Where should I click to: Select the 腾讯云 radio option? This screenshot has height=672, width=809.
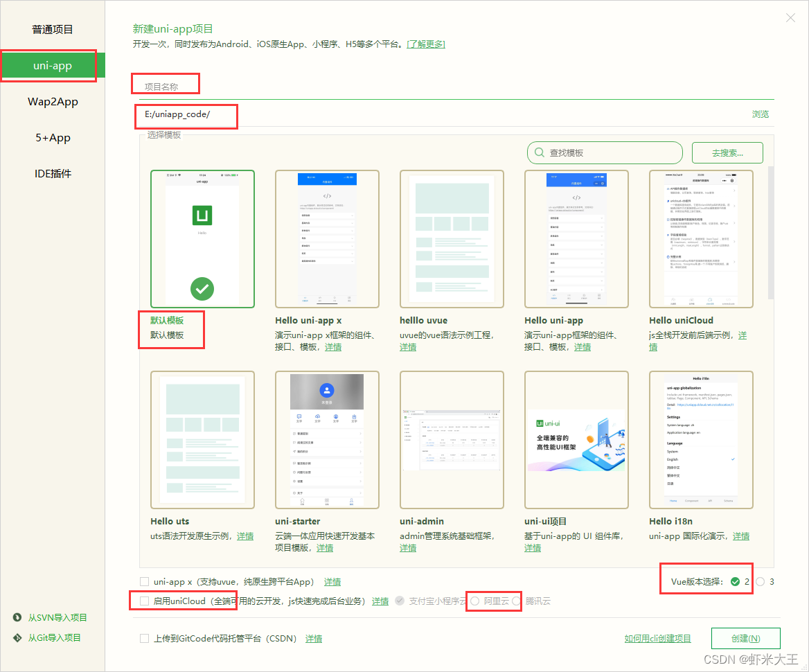pos(517,601)
